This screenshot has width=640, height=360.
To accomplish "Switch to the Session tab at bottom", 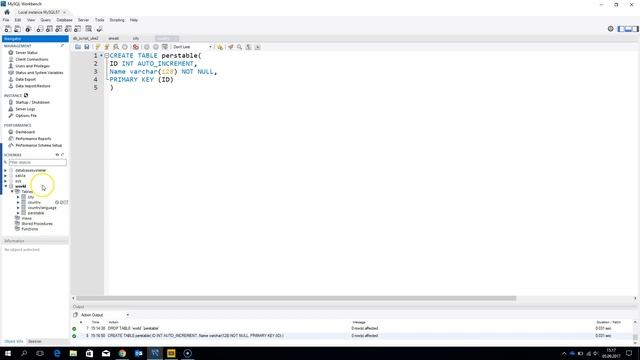I will point(35,341).
